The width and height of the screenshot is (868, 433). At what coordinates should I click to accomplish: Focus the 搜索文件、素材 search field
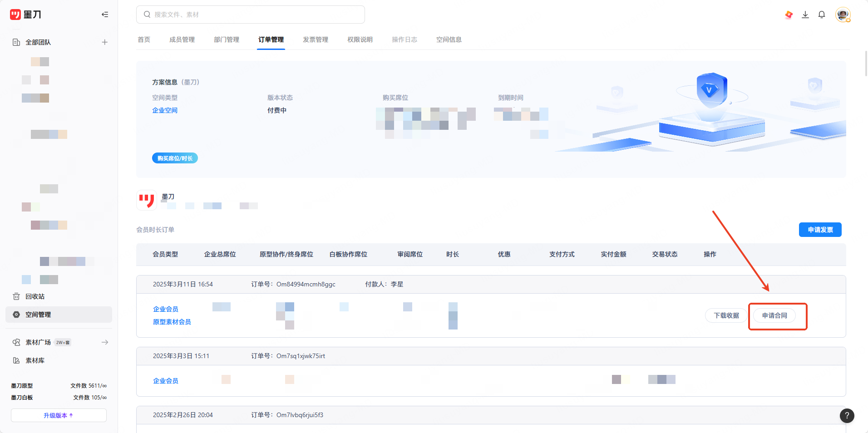(x=251, y=15)
